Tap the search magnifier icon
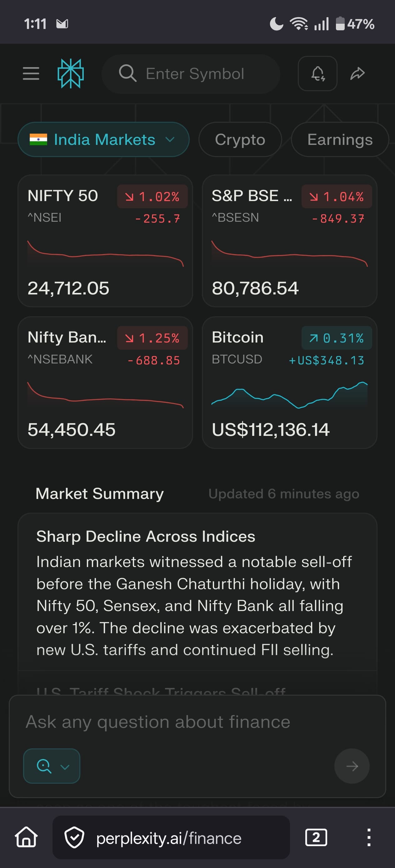The image size is (395, 868). (127, 73)
